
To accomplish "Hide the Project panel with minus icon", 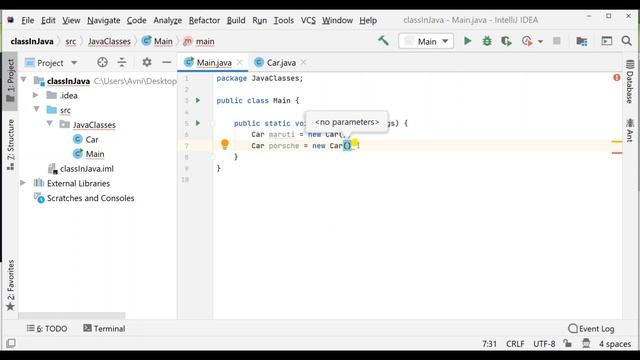I will tap(167, 62).
